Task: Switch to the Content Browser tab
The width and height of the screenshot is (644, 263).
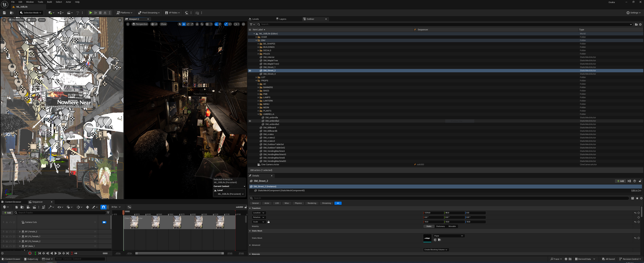Action: [x=12, y=202]
